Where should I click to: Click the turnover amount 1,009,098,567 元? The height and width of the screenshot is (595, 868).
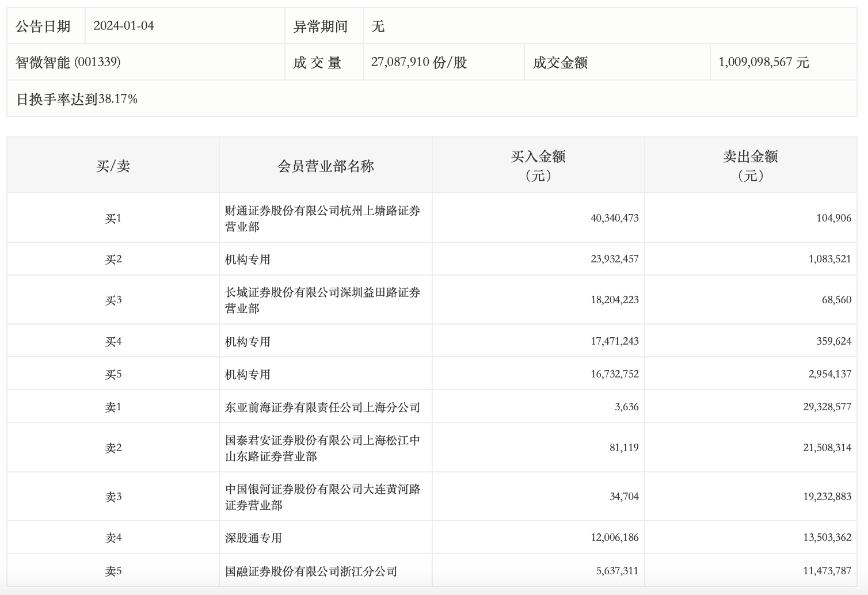763,62
